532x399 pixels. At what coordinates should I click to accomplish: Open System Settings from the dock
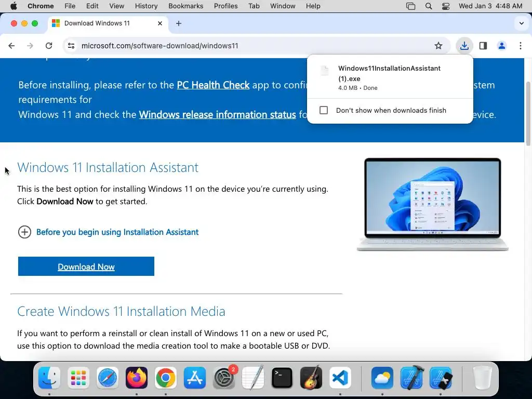tap(224, 378)
